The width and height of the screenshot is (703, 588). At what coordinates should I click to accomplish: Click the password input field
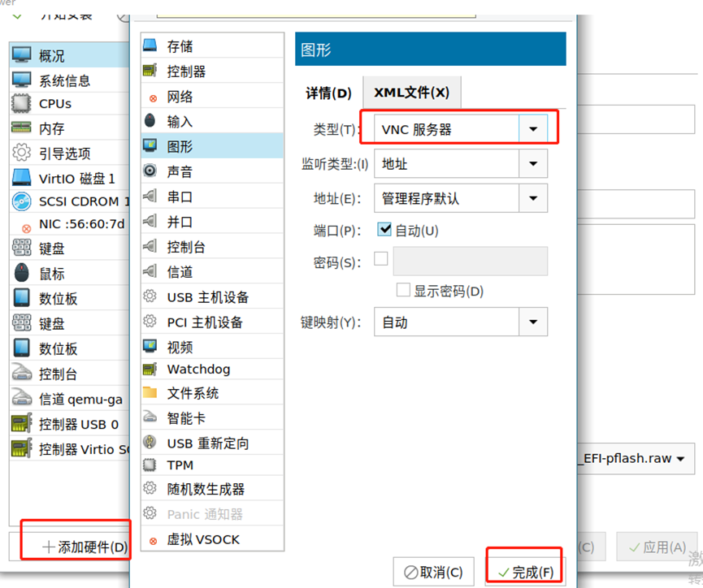pyautogui.click(x=471, y=261)
